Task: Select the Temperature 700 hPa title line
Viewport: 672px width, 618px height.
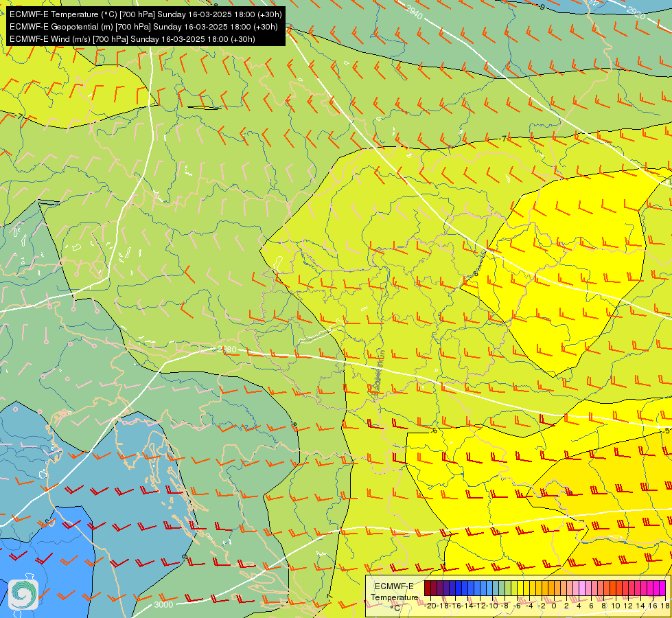Action: [146, 14]
